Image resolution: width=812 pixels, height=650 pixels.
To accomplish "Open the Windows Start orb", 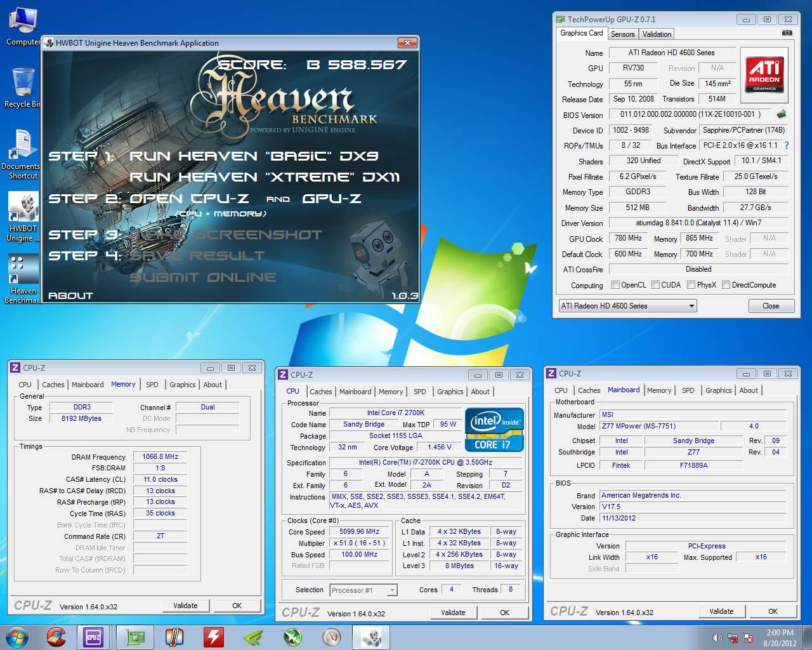I will click(x=17, y=637).
